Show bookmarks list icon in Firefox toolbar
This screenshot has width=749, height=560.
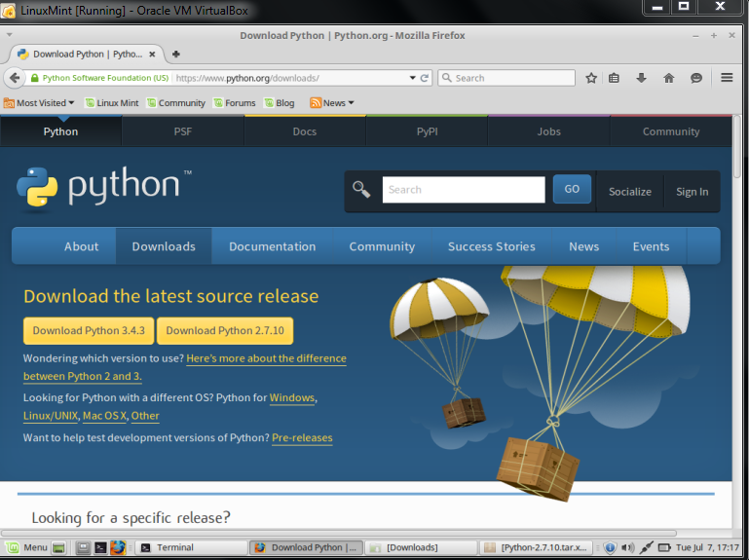point(614,78)
